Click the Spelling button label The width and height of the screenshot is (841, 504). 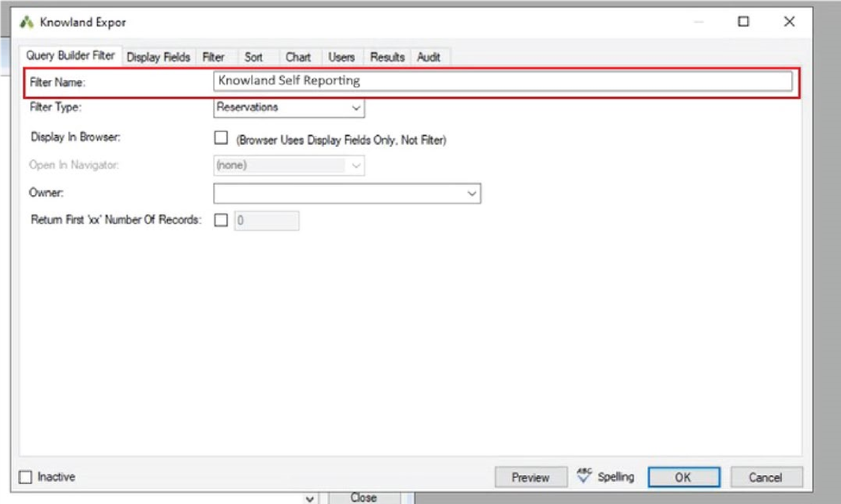(615, 476)
